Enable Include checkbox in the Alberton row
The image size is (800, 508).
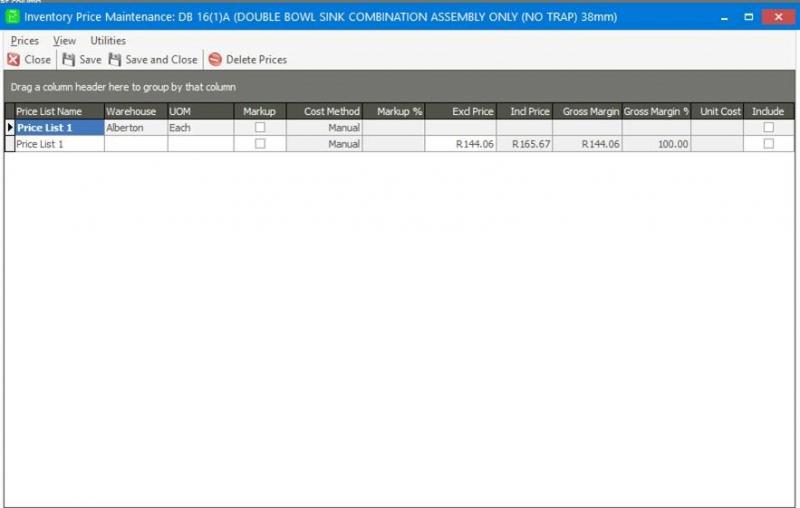pos(768,128)
